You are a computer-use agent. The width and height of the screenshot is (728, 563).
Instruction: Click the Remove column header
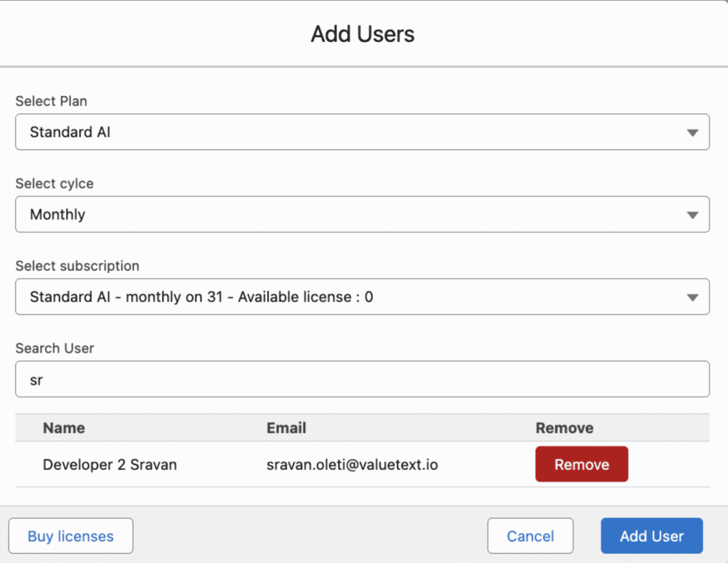564,428
